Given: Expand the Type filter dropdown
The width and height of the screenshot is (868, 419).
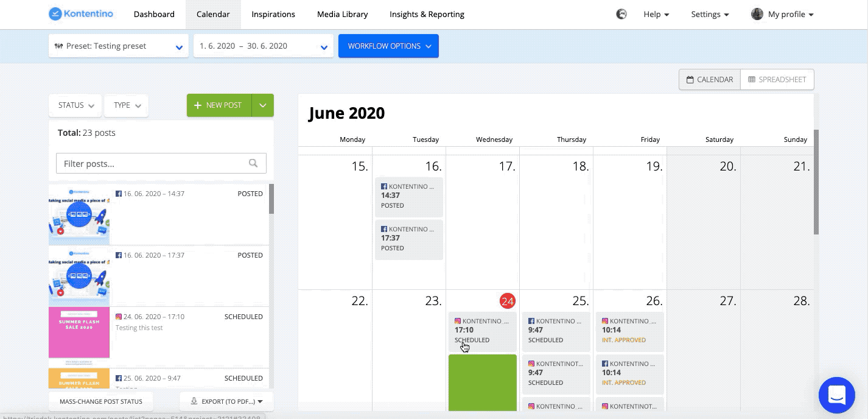Looking at the screenshot, I should click(x=127, y=105).
